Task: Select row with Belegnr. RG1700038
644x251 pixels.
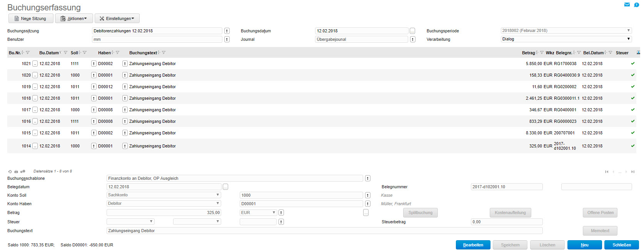Action: [x=322, y=64]
